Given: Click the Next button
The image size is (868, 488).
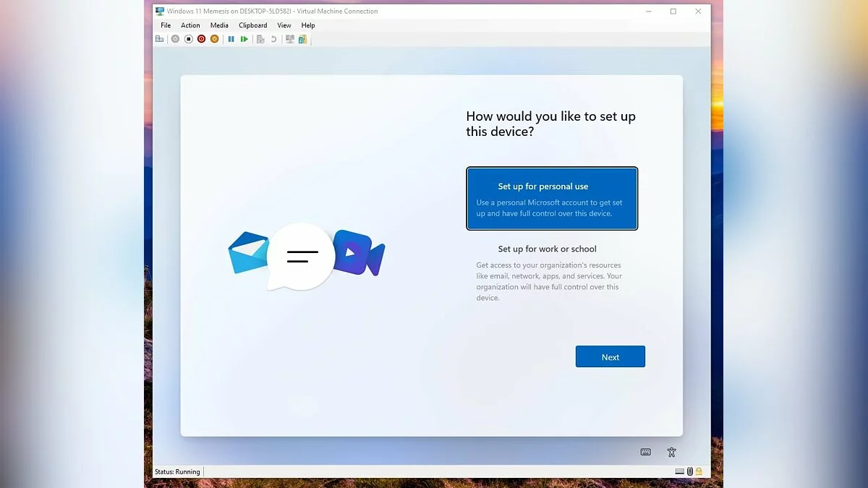Looking at the screenshot, I should pyautogui.click(x=610, y=356).
